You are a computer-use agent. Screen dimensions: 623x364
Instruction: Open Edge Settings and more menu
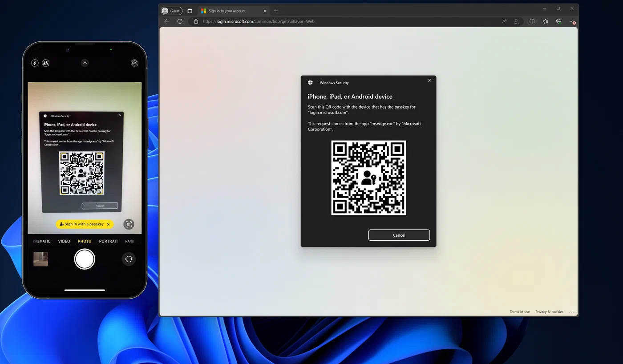point(572,21)
